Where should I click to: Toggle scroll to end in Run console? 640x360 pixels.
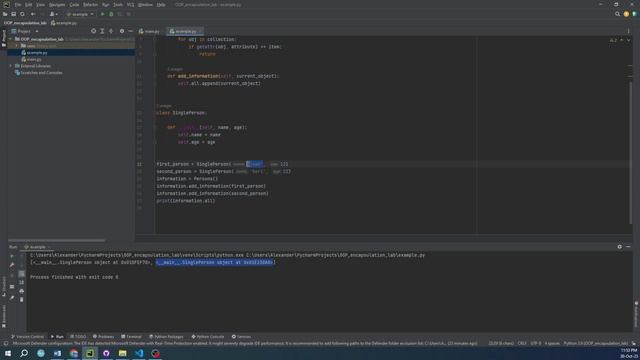tap(22, 282)
